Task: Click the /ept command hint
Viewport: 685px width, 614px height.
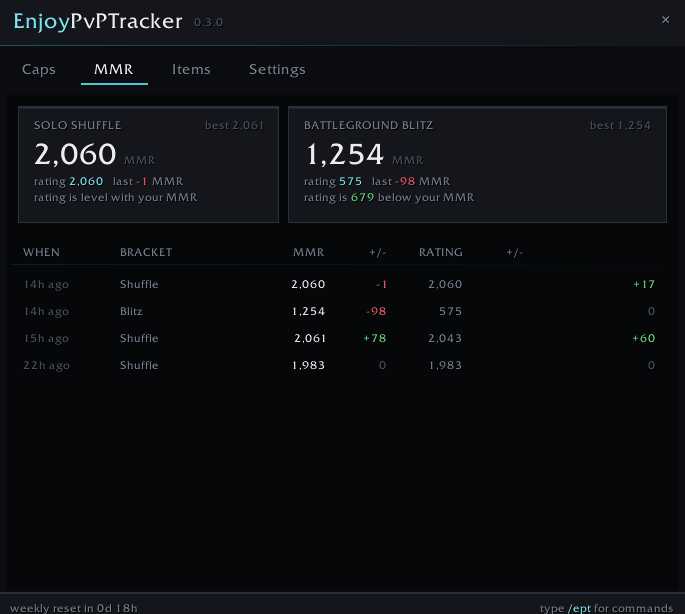Action: [x=579, y=608]
